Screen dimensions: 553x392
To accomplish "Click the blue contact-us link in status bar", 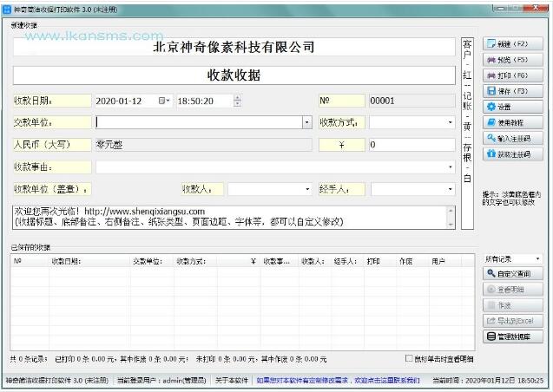I will coord(339,381).
